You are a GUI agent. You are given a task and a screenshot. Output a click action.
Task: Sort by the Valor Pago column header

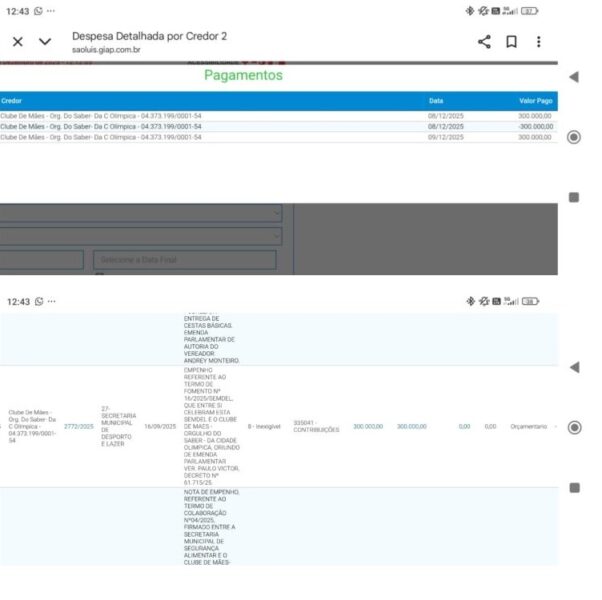point(534,101)
